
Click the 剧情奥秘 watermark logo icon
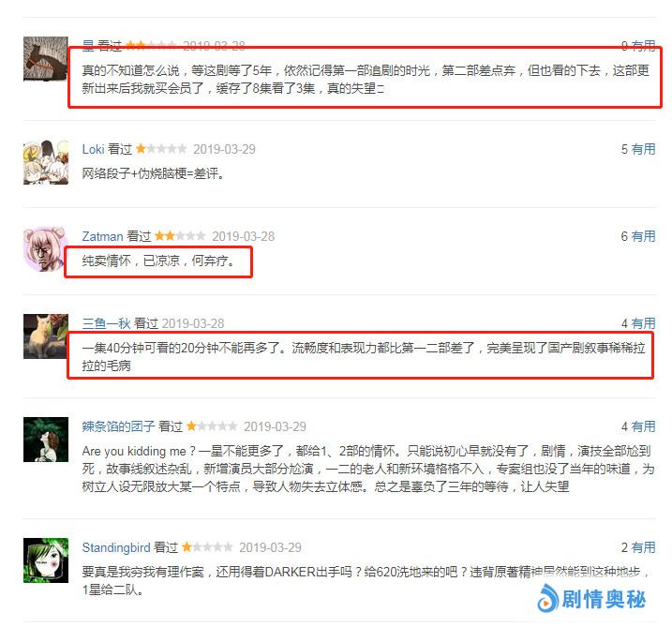[x=547, y=599]
